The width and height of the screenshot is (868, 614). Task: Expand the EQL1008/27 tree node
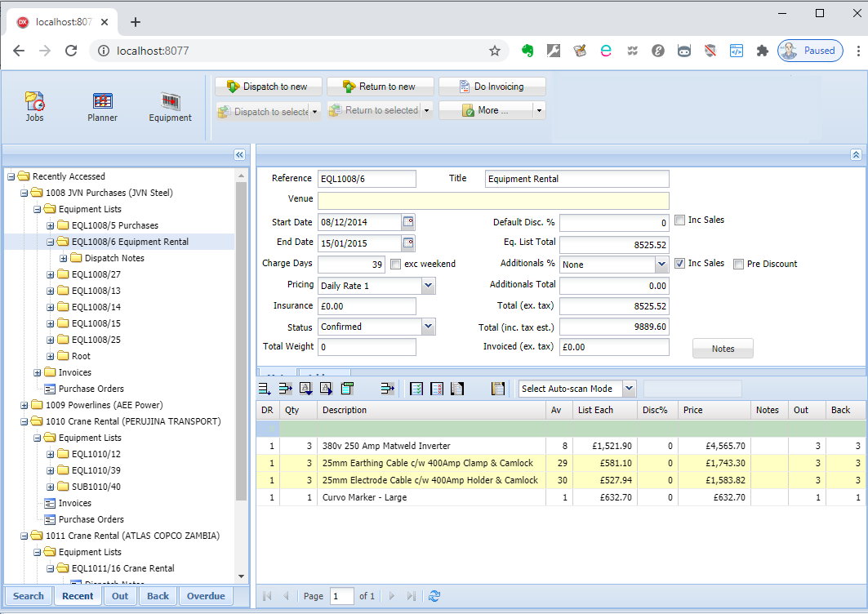(50, 274)
